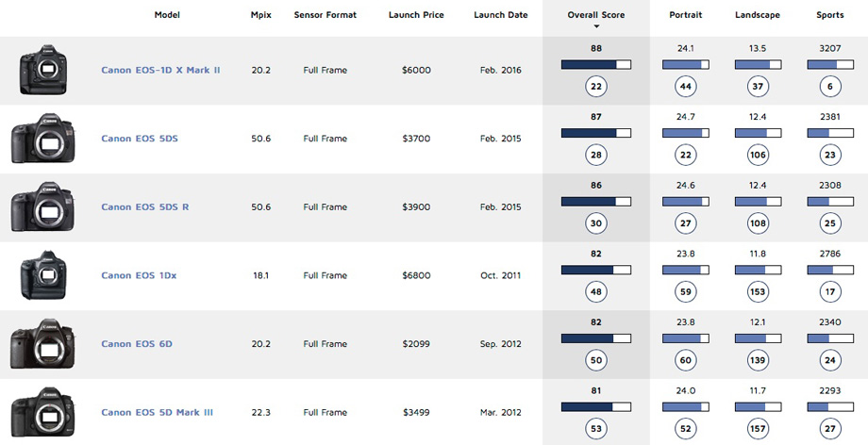Sort by the Sports score column
The height and width of the screenshot is (445, 868).
[830, 15]
